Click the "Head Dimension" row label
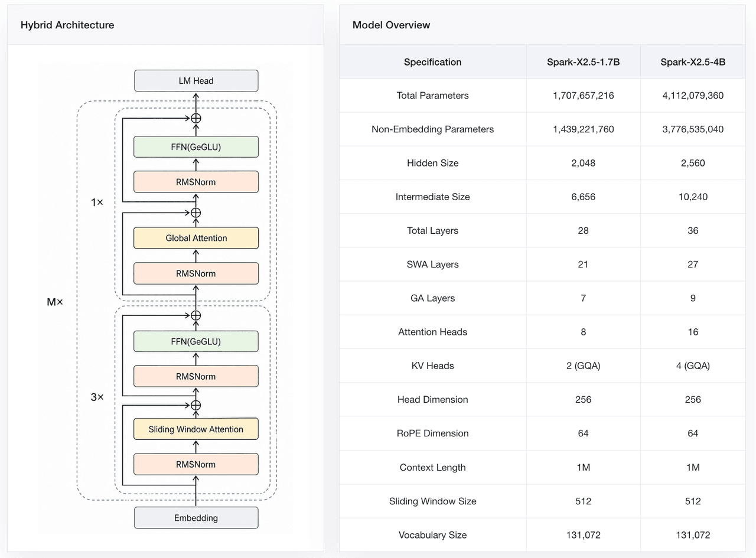Screen dimensions: 756x558 tap(433, 399)
